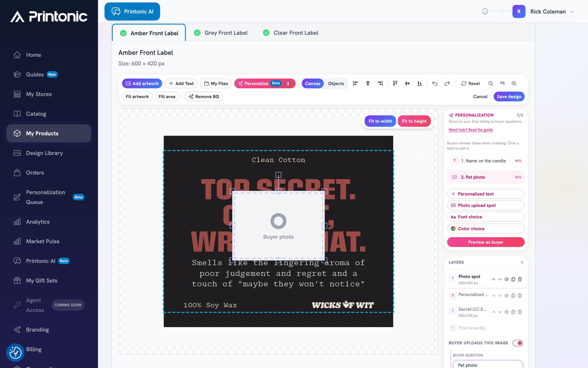588x368 pixels.
Task: Click Add Text button
Action: tap(181, 83)
